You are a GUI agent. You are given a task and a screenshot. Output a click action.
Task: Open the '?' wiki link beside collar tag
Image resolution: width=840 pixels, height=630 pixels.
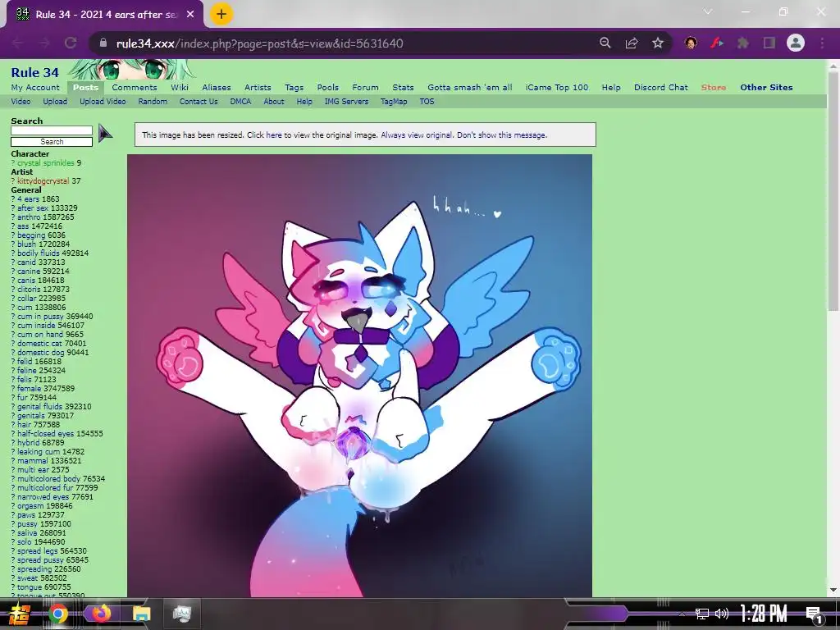[x=13, y=299]
